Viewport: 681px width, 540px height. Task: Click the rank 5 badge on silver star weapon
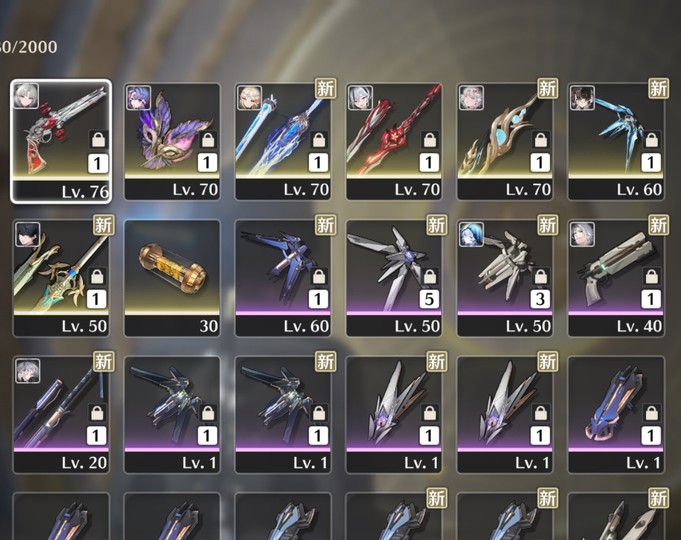pos(429,299)
